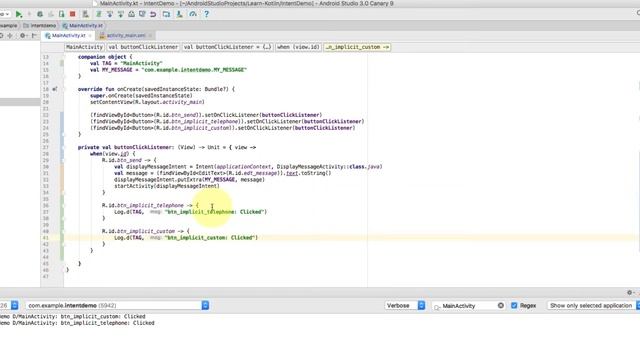Click 'R.id.btn_implicit_telephone -> {' on line 36

(x=150, y=205)
